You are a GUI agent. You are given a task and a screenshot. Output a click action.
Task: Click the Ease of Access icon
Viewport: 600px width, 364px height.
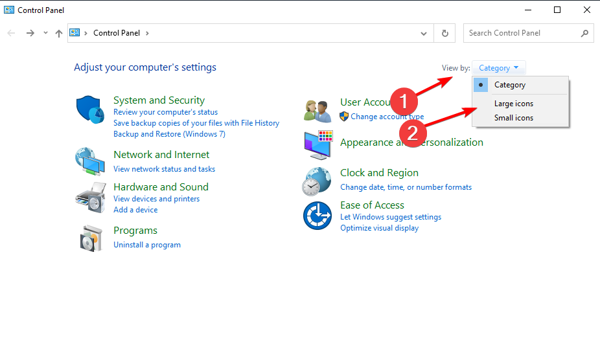pos(317,215)
